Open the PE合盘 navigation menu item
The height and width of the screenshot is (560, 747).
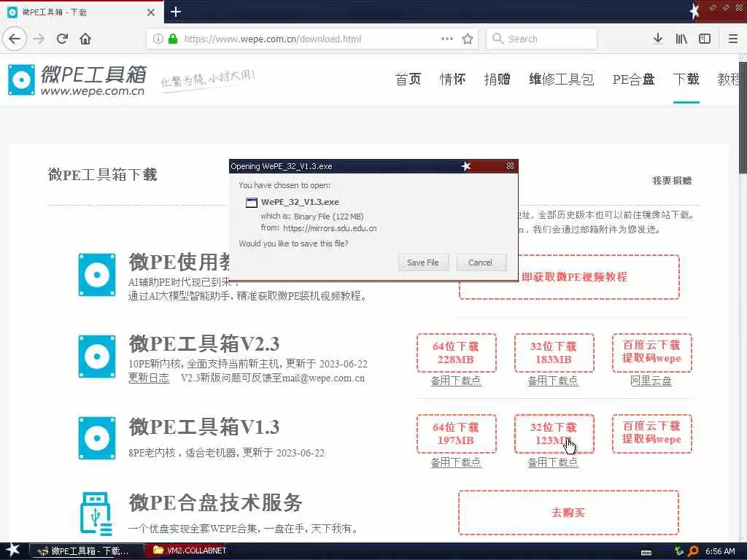click(x=633, y=79)
